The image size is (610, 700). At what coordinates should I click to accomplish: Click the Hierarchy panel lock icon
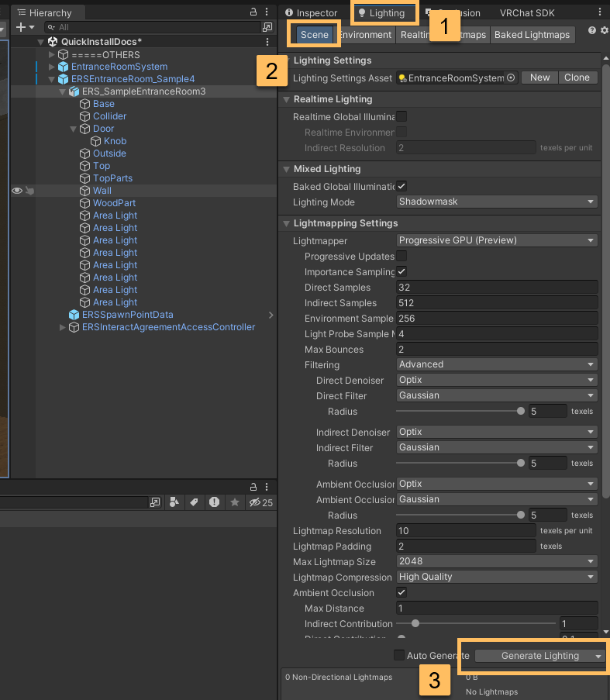coord(253,12)
